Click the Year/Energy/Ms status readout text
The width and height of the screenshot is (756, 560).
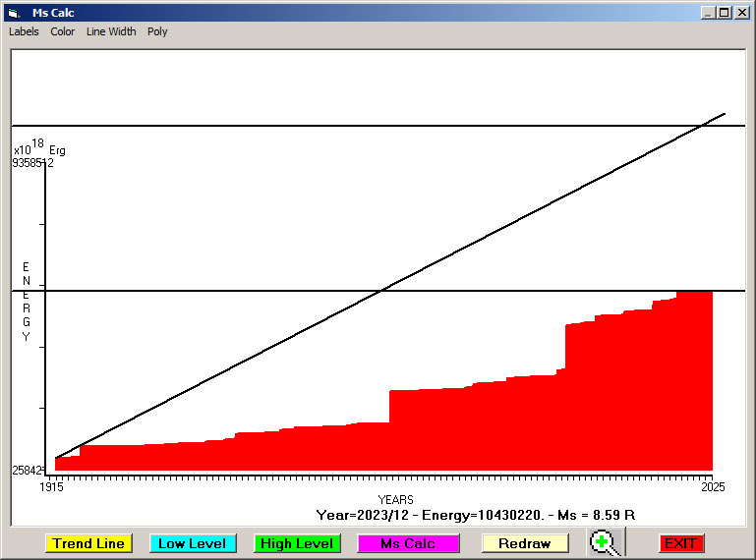475,515
